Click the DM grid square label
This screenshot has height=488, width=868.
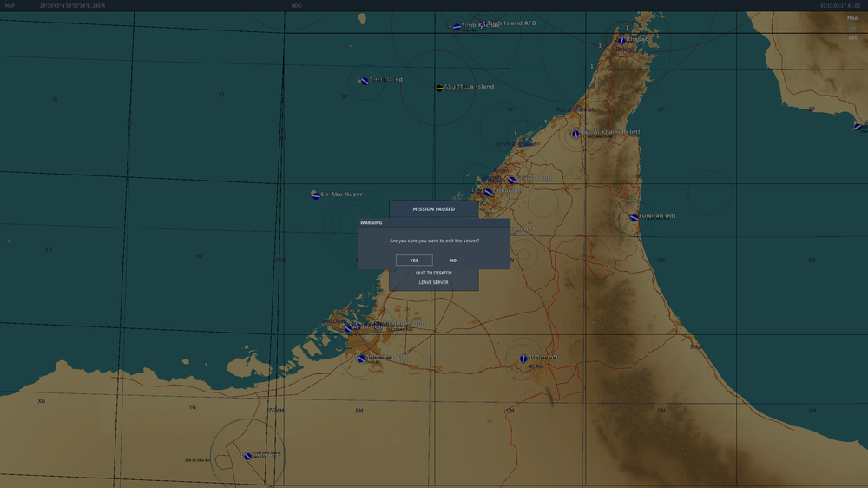pos(661,411)
